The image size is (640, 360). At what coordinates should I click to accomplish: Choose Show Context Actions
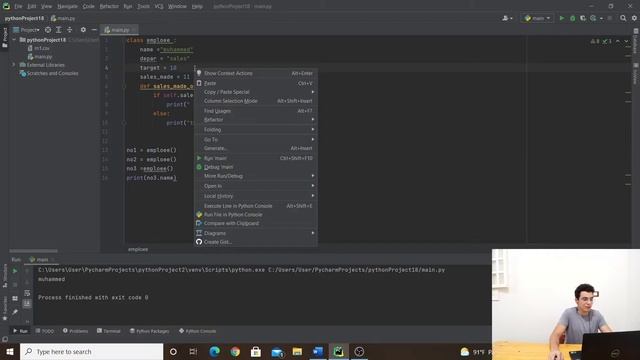pos(256,73)
